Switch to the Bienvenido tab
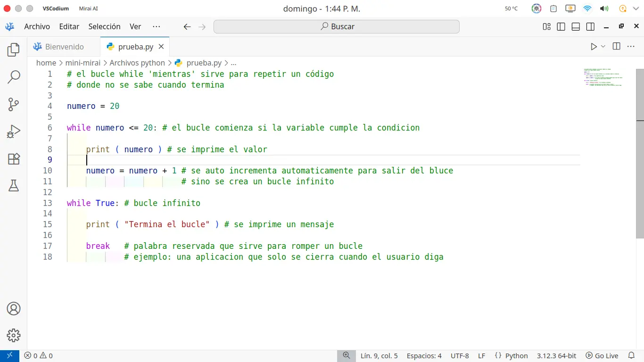 point(64,47)
